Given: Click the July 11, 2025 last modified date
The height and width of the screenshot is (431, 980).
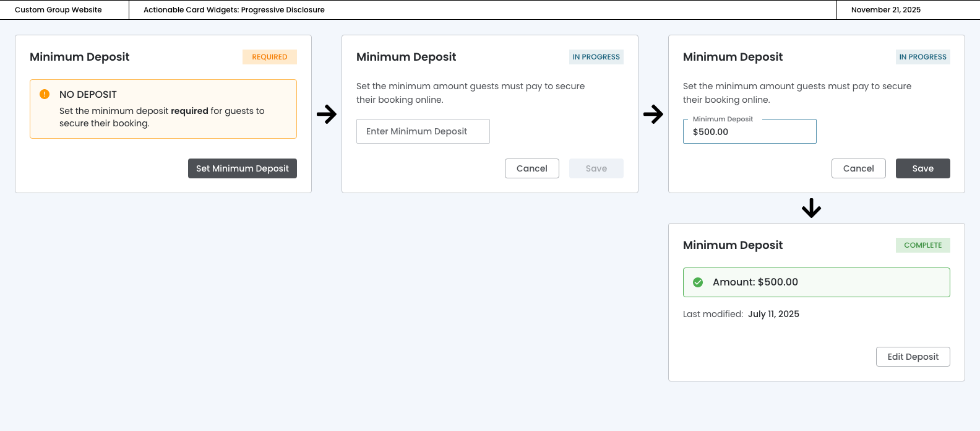Looking at the screenshot, I should (x=773, y=314).
